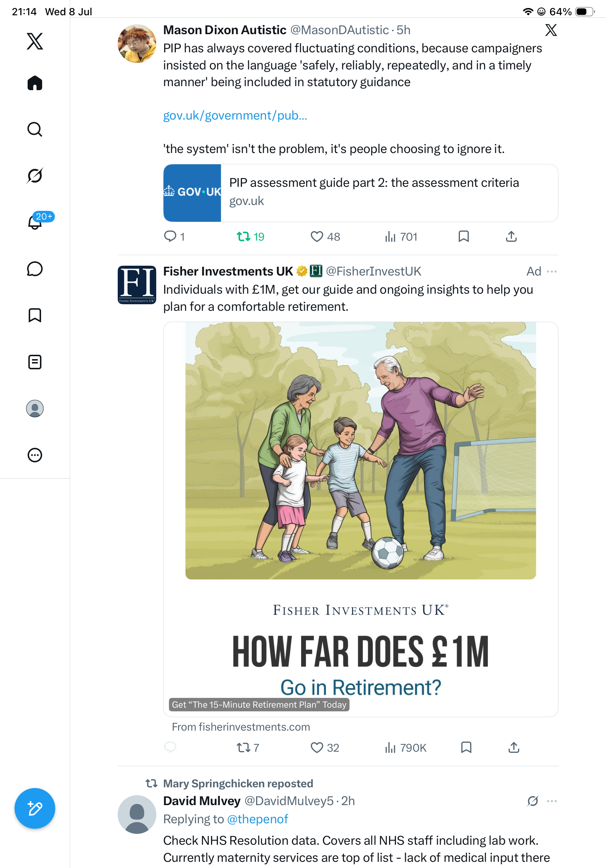Share the Fisher Investments ad post

pos(514,747)
